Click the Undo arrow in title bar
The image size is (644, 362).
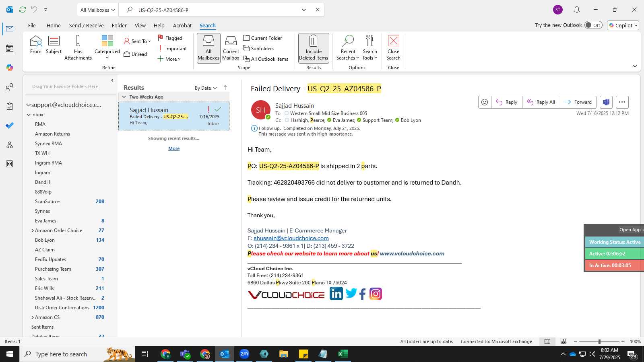pyautogui.click(x=34, y=10)
